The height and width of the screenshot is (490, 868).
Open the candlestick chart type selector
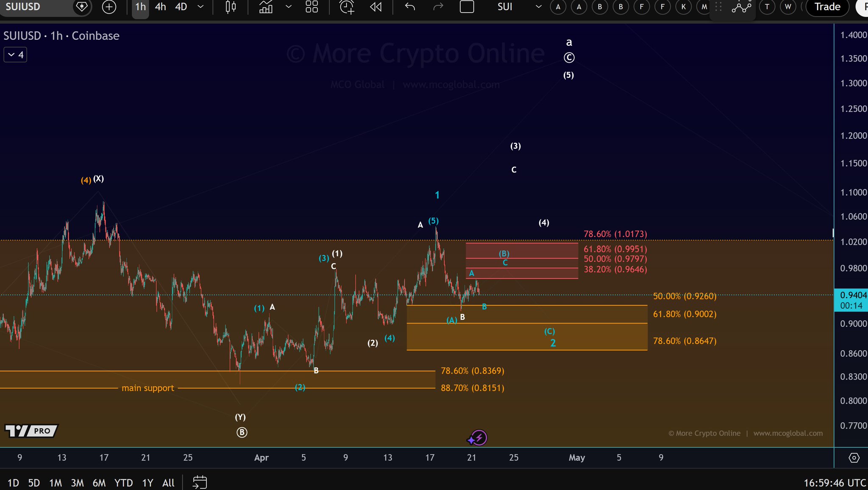pos(231,7)
